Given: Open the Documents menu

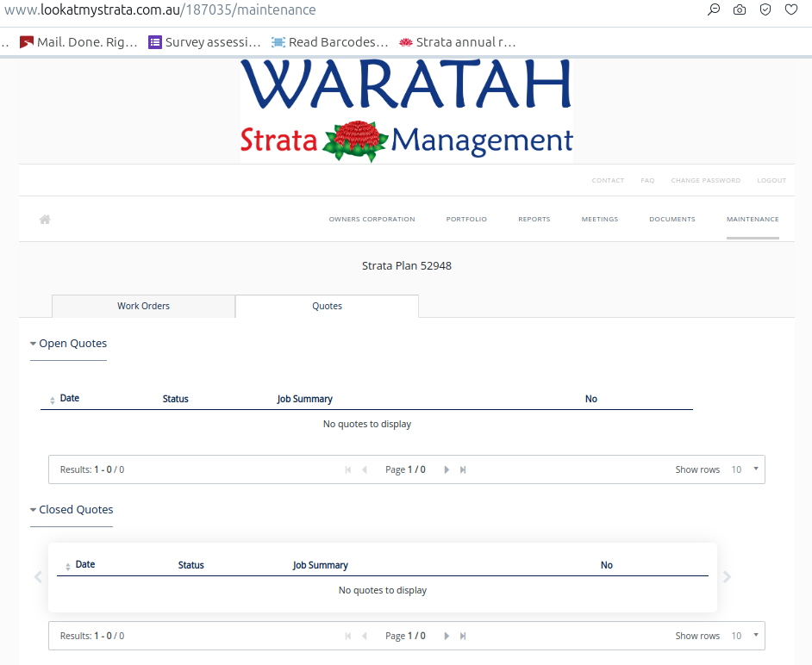Looking at the screenshot, I should pyautogui.click(x=672, y=220).
